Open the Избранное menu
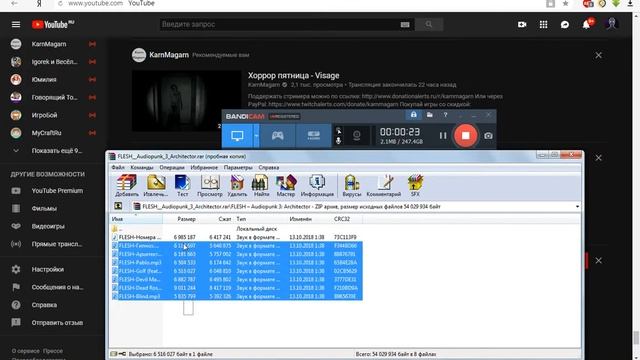Image resolution: width=640 pixels, height=360 pixels. [204, 167]
